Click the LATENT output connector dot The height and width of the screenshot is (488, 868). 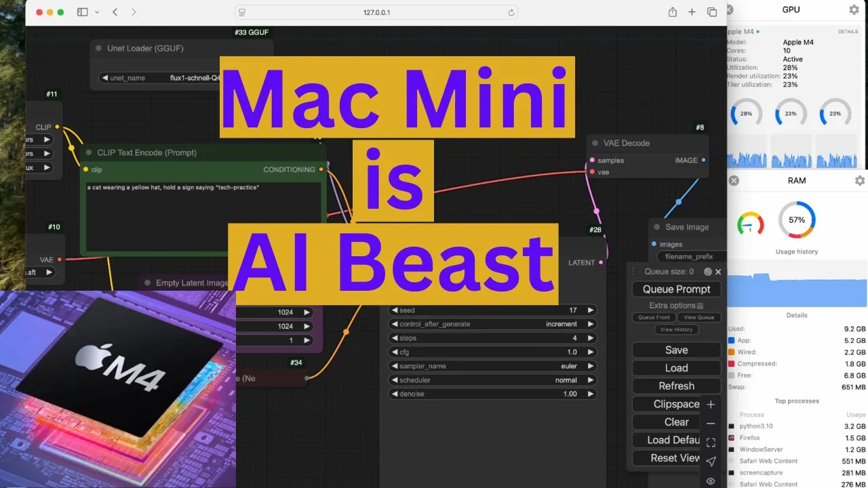click(x=601, y=262)
